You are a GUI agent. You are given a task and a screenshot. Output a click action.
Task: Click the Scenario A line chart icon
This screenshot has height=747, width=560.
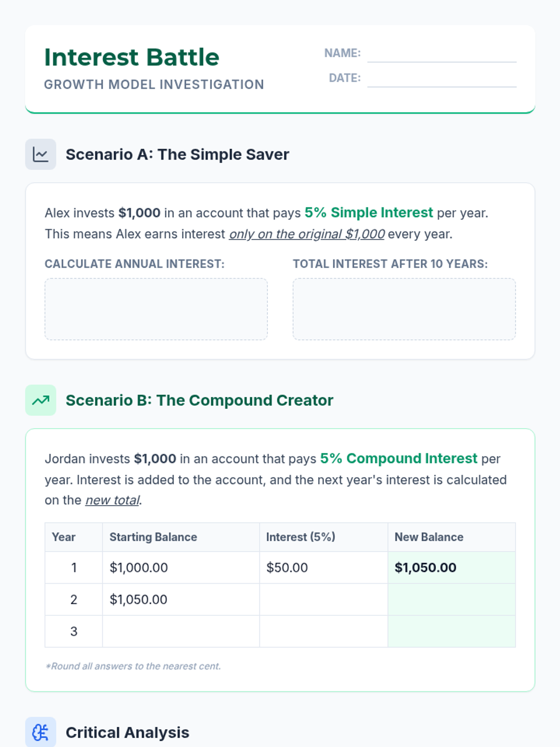point(41,154)
